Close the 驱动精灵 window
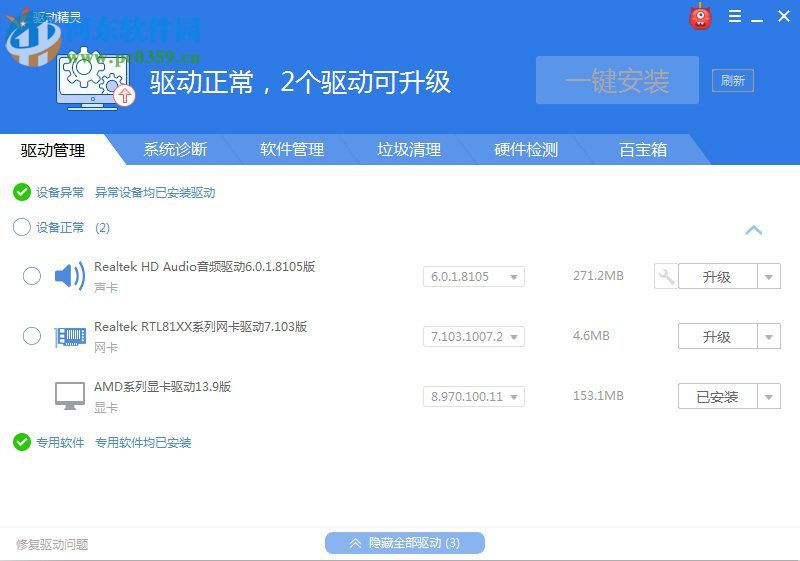 784,16
